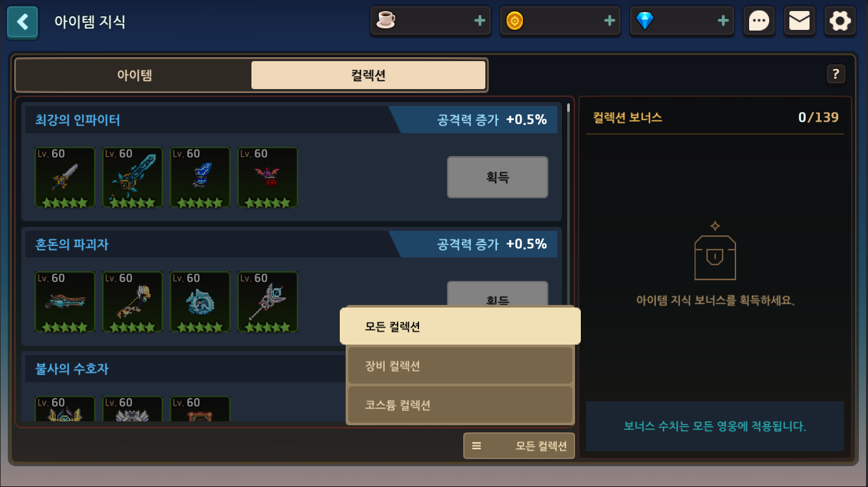
Task: Open the mail envelope icon
Action: pos(799,21)
